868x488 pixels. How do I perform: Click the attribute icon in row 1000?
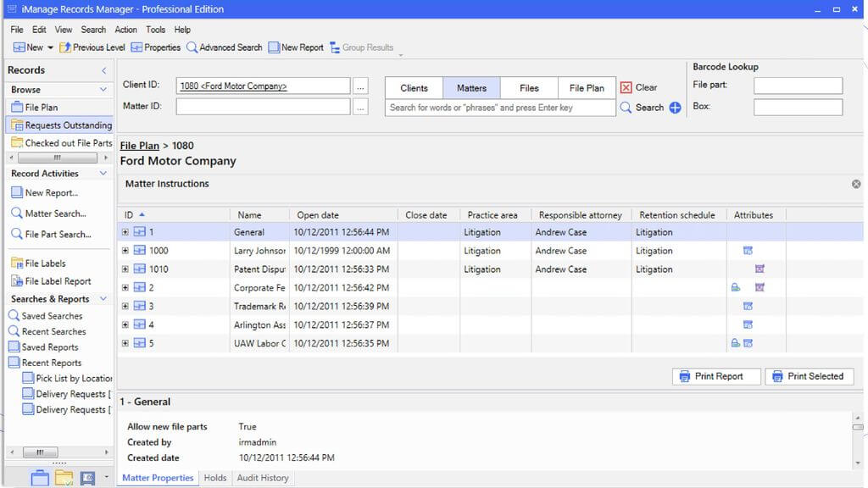(x=748, y=251)
